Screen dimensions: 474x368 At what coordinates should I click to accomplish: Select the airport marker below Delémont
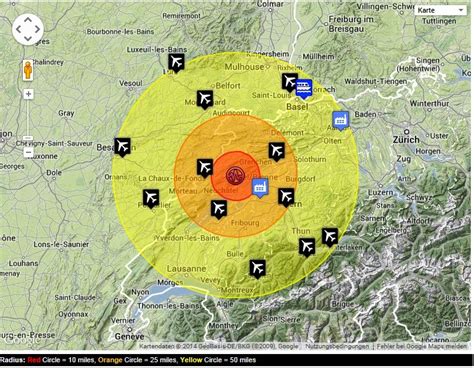(277, 151)
